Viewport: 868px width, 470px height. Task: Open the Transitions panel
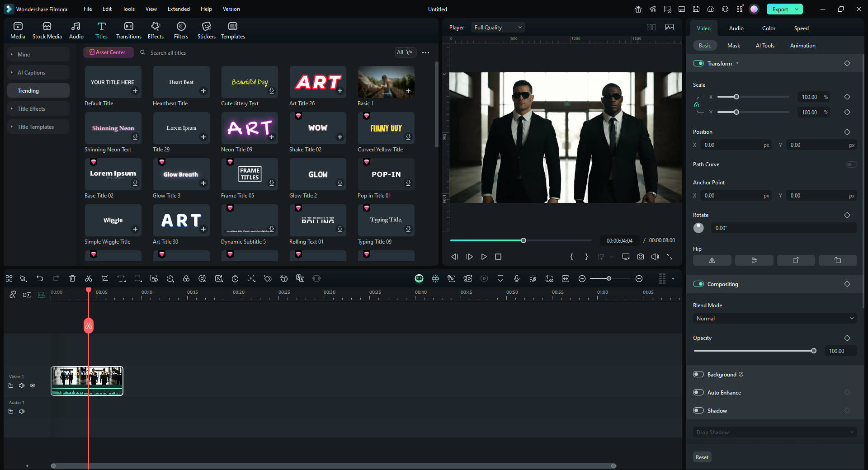point(129,31)
